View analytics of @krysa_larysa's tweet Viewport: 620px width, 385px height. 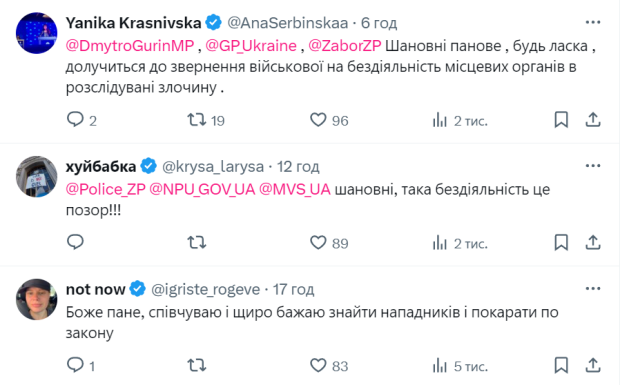(460, 243)
